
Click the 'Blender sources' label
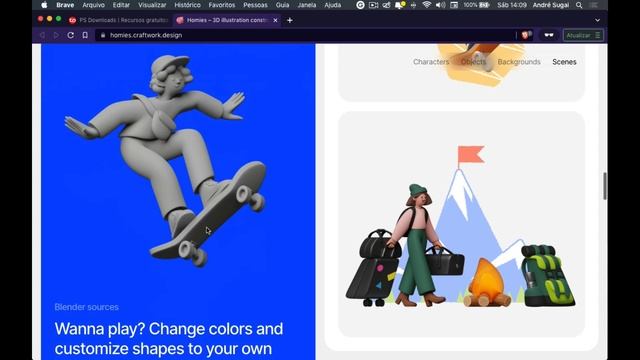tap(87, 307)
